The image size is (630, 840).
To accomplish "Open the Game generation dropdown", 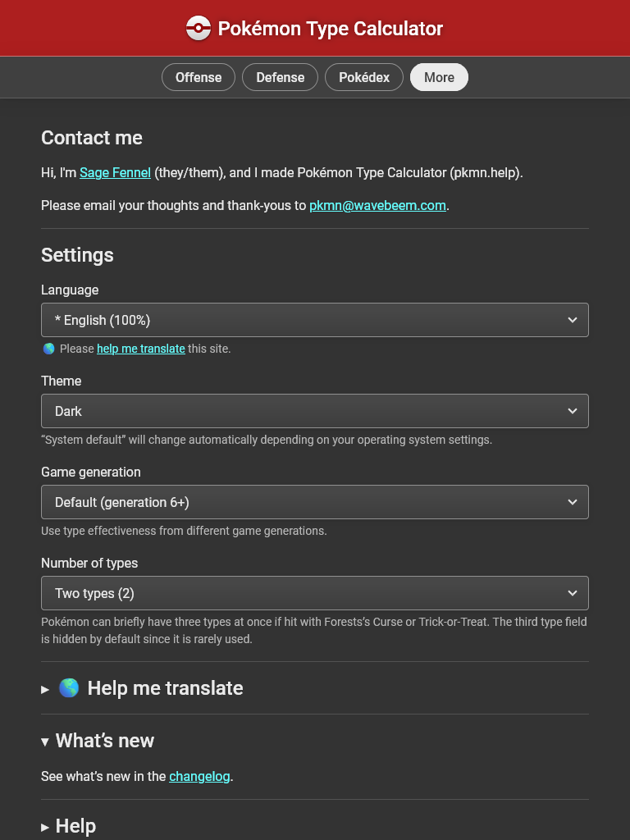I will pos(315,502).
